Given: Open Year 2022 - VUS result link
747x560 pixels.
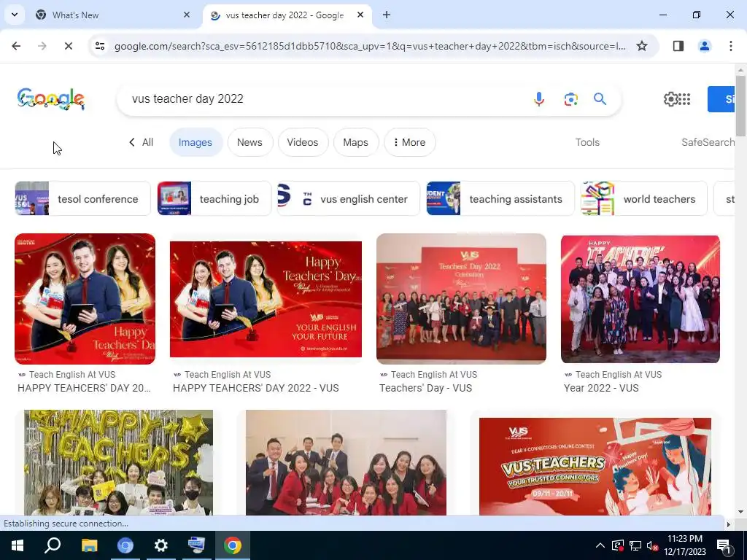Looking at the screenshot, I should 601,388.
